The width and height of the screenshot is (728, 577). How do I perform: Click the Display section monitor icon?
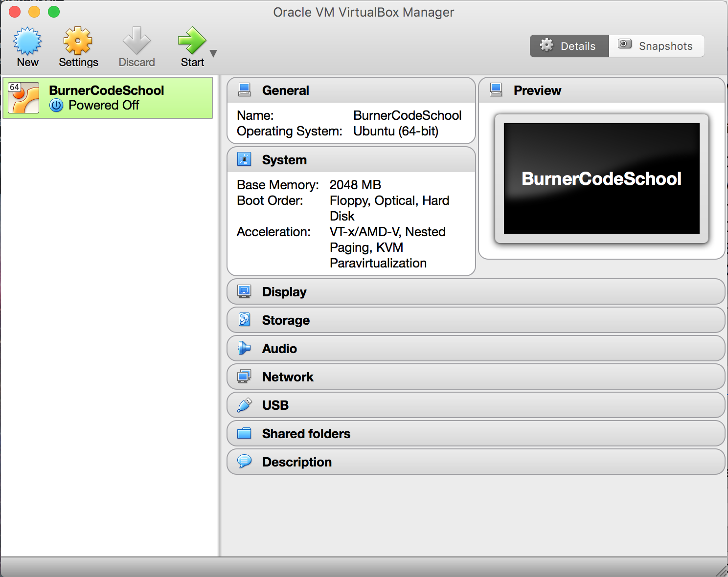click(x=244, y=291)
